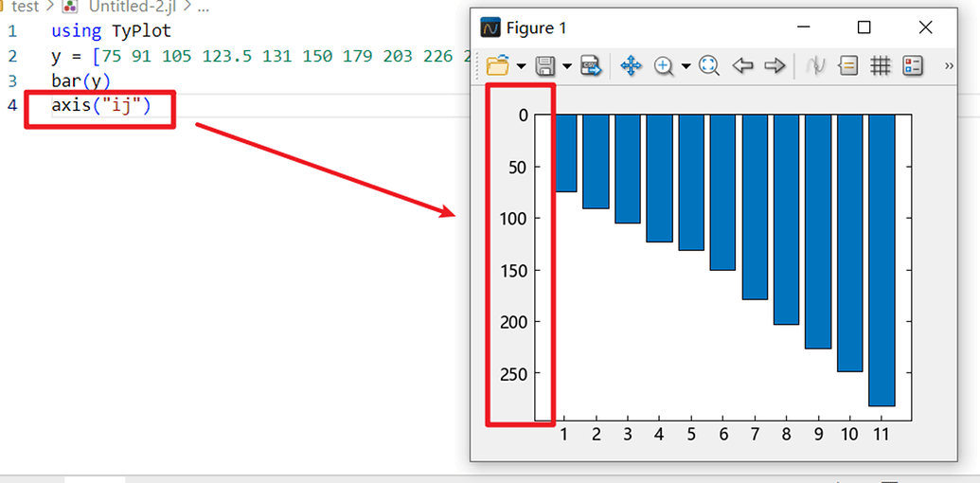Click the y-axis label 250

513,374
